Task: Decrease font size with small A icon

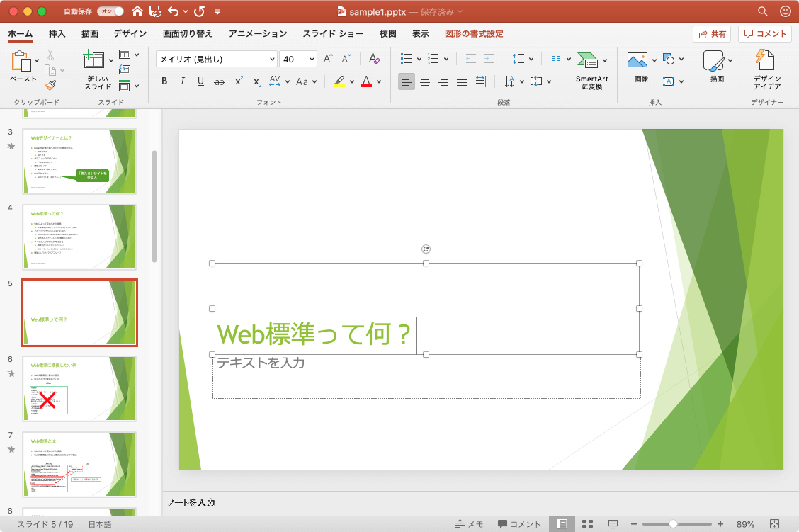Action: pos(346,58)
